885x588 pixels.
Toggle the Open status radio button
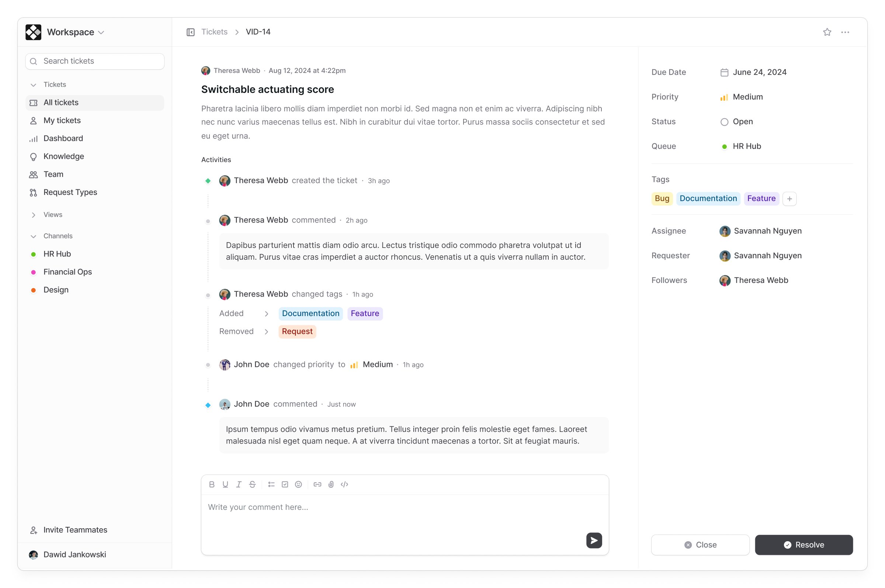[723, 122]
